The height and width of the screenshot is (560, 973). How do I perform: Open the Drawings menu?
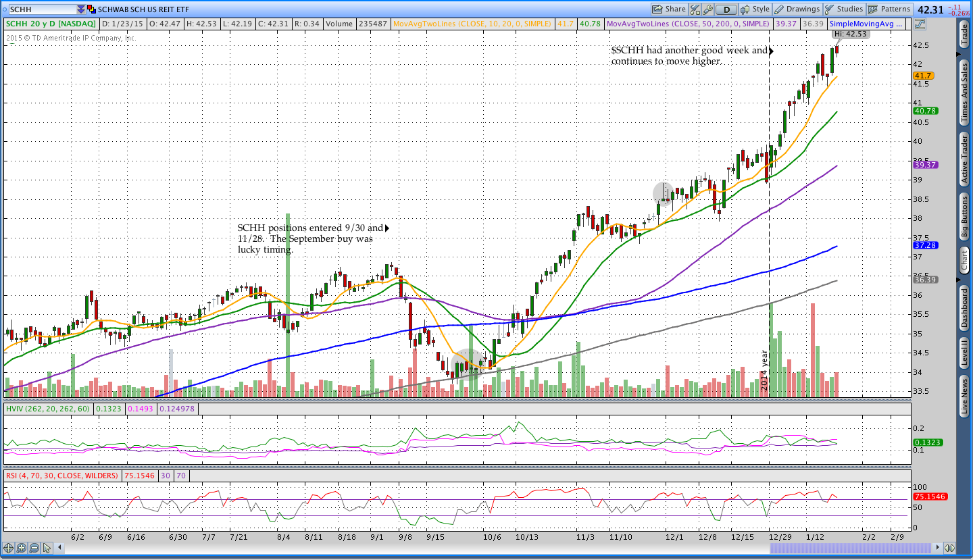[797, 9]
